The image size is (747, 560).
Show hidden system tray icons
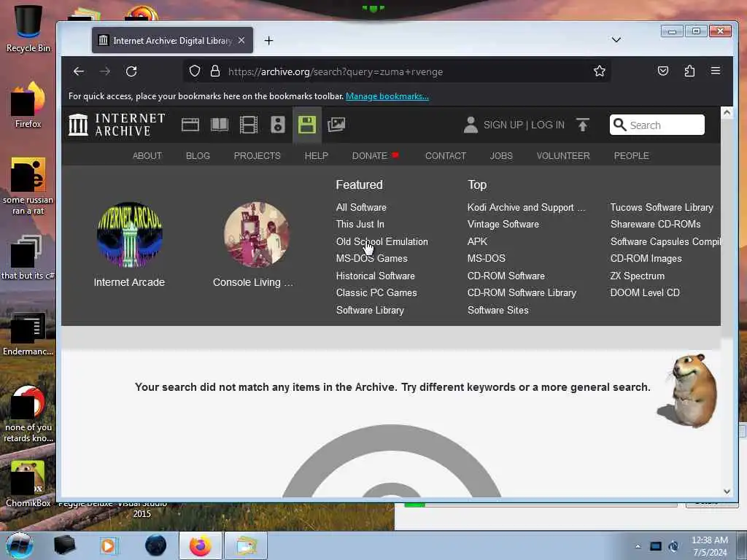click(x=638, y=546)
